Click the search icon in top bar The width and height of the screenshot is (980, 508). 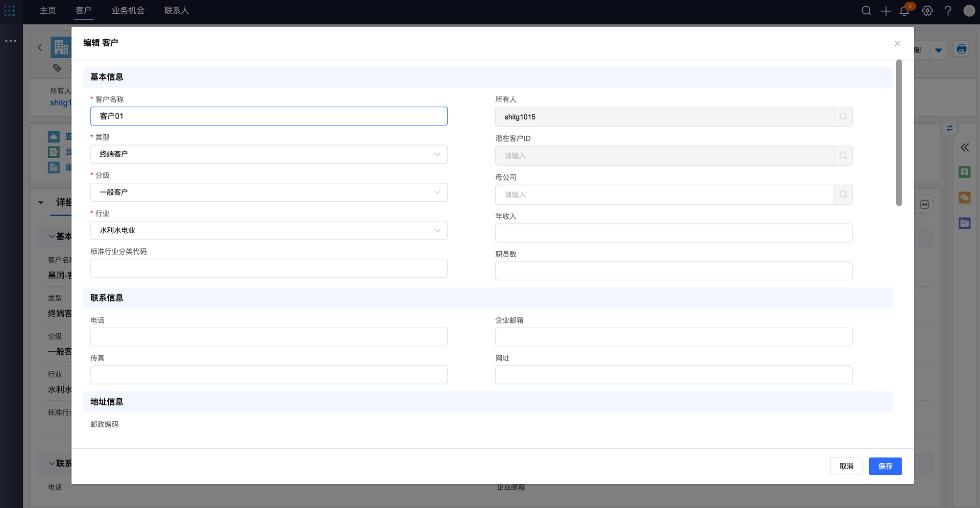click(x=866, y=11)
